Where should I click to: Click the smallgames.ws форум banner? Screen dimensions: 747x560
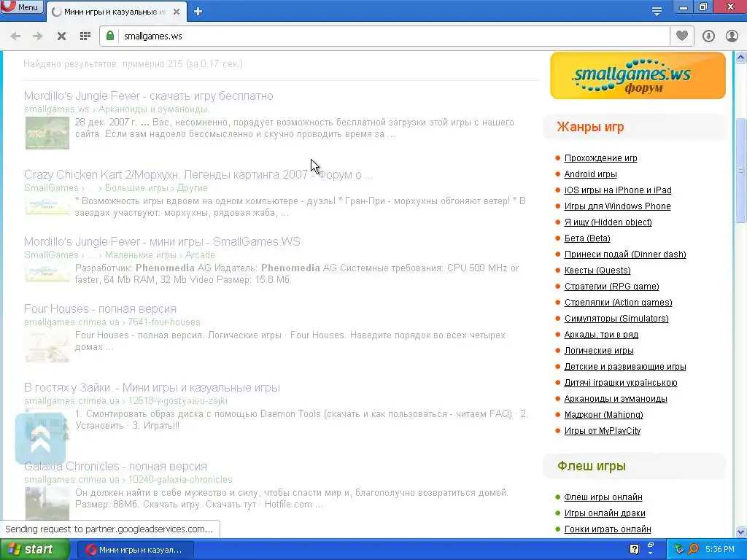tap(638, 76)
